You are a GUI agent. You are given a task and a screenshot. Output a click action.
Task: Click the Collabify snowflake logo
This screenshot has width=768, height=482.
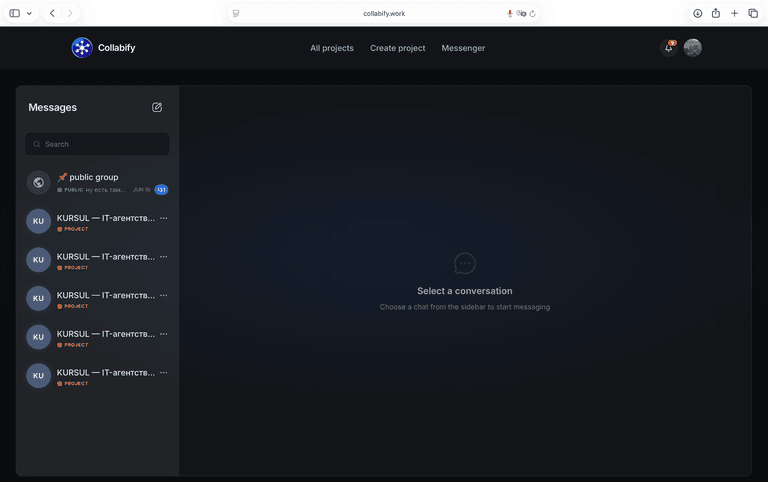[x=82, y=48]
